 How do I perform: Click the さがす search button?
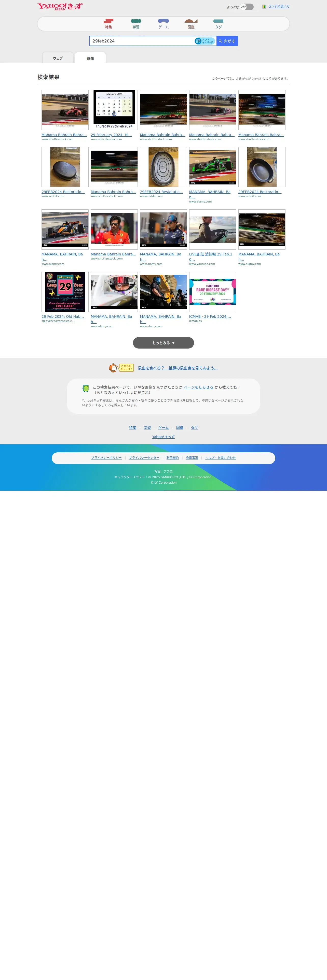(x=227, y=41)
